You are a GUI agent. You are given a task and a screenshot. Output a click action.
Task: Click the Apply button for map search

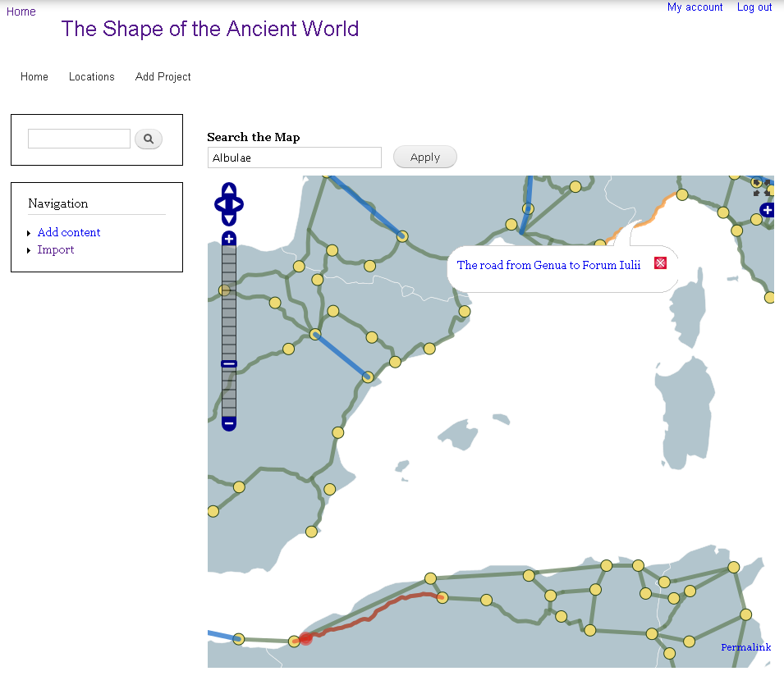pyautogui.click(x=425, y=157)
